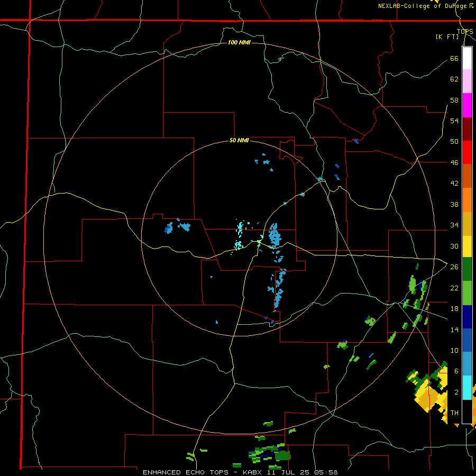Select the dark red (maroon) swatch in the legend
The height and width of the screenshot is (476, 476).
coord(467,129)
